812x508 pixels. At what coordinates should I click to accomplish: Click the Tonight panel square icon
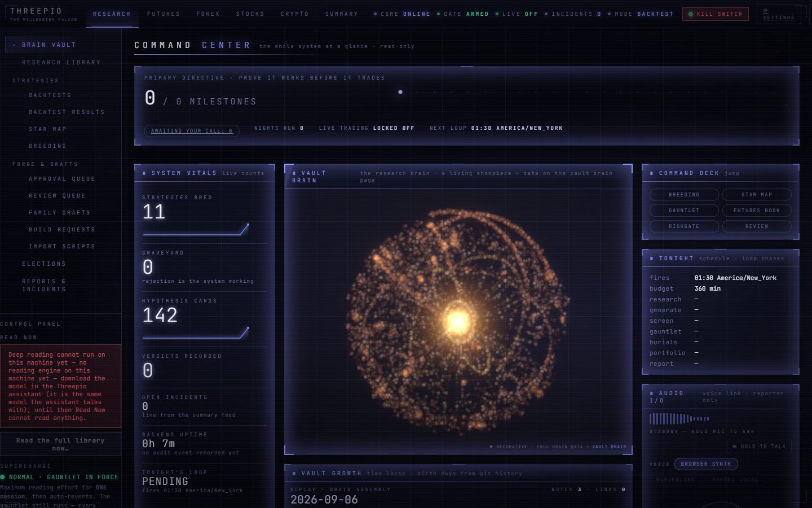pyautogui.click(x=652, y=259)
